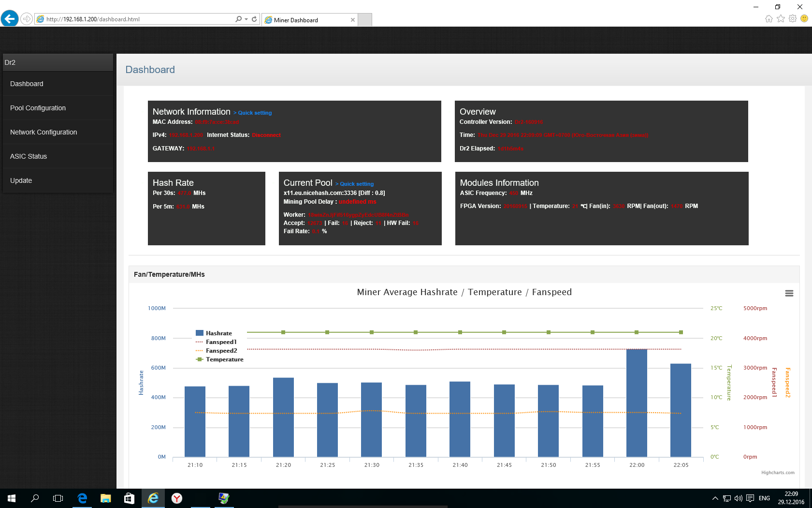Show hidden system tray icons chevron
The width and height of the screenshot is (812, 508).
(x=715, y=498)
